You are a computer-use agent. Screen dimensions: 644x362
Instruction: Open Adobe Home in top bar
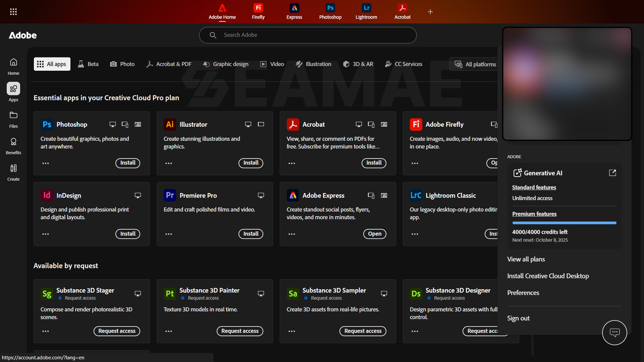[x=222, y=12]
